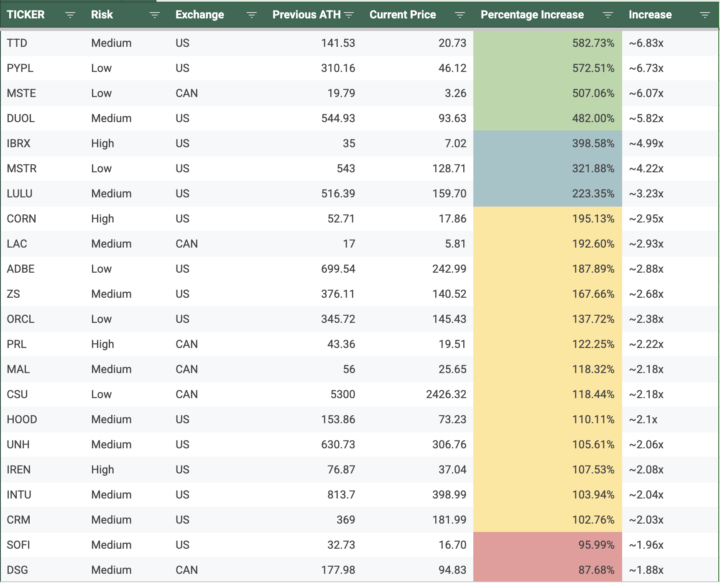This screenshot has height=583, width=720.
Task: Click the CAN exchange cell for DSG
Action: [218, 570]
